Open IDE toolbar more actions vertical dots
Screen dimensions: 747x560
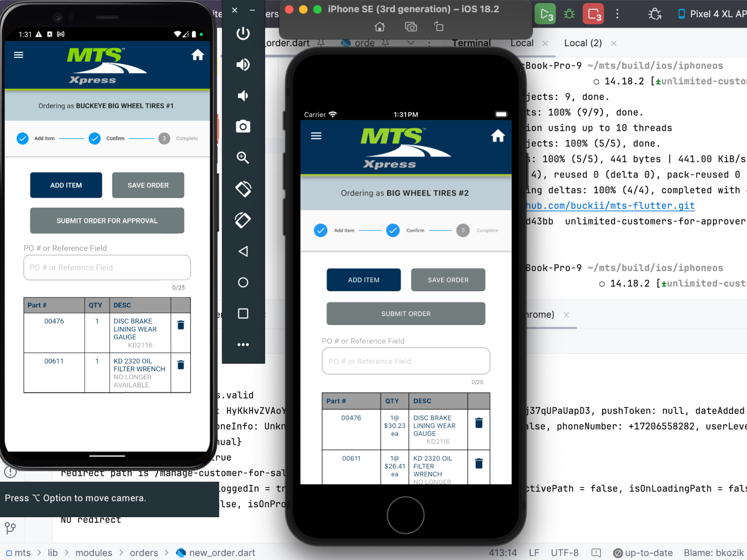tap(617, 14)
